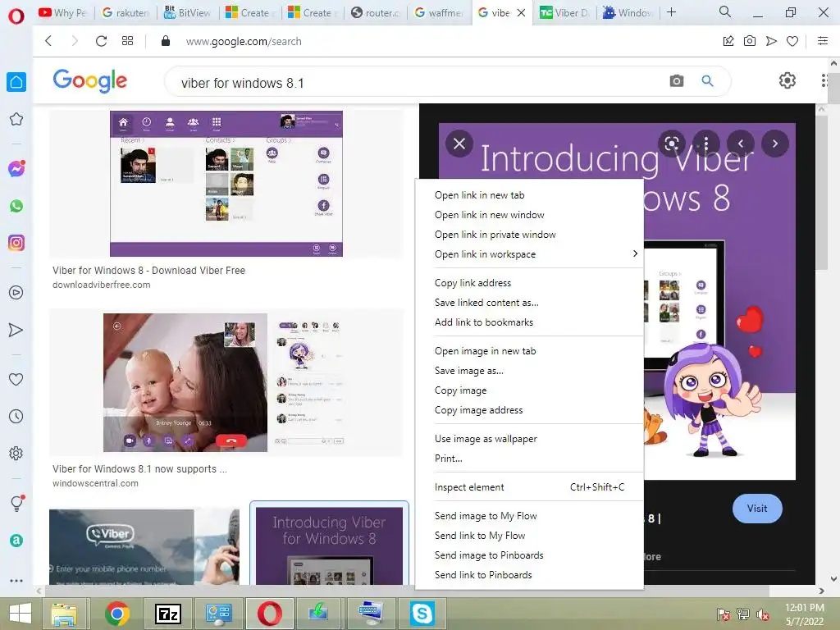Switch to the Viber D tab
This screenshot has width=840, height=630.
(x=564, y=12)
